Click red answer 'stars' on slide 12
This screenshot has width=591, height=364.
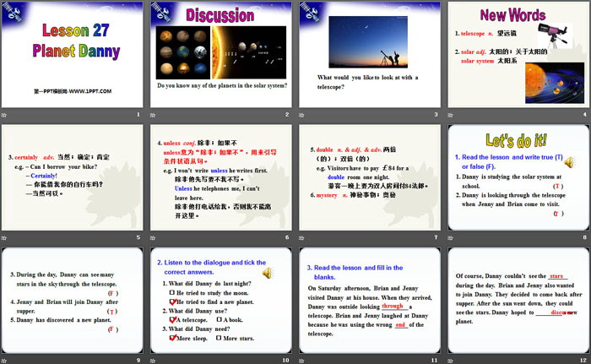[556, 276]
